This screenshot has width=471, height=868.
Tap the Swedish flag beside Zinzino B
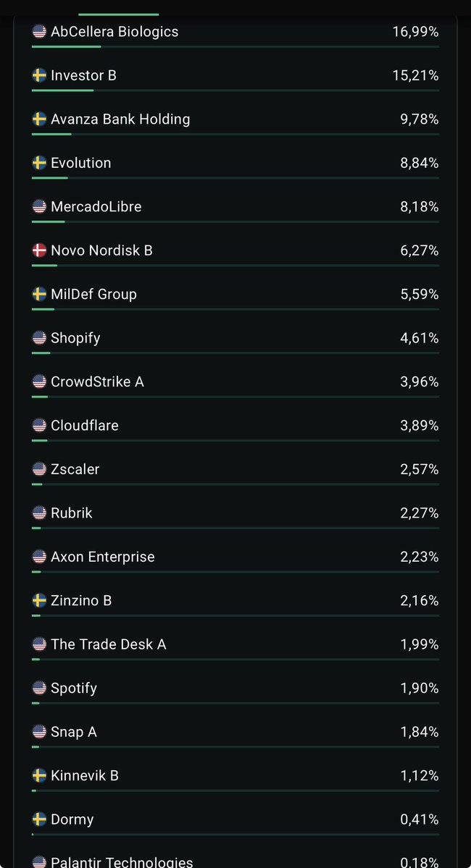[39, 600]
